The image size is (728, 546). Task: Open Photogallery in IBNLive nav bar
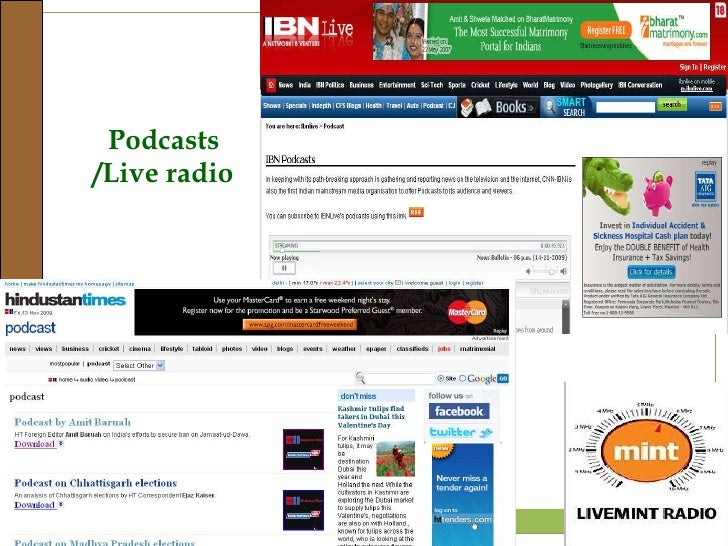[x=597, y=85]
